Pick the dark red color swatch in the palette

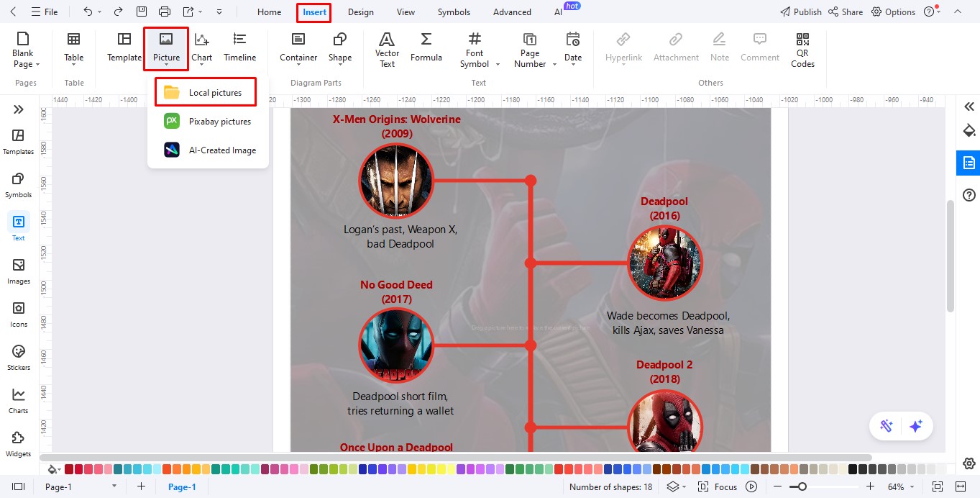pyautogui.click(x=69, y=469)
